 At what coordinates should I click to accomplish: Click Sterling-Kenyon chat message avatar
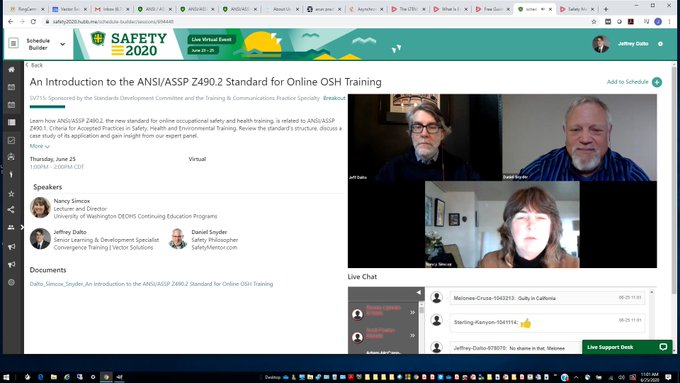pos(437,321)
